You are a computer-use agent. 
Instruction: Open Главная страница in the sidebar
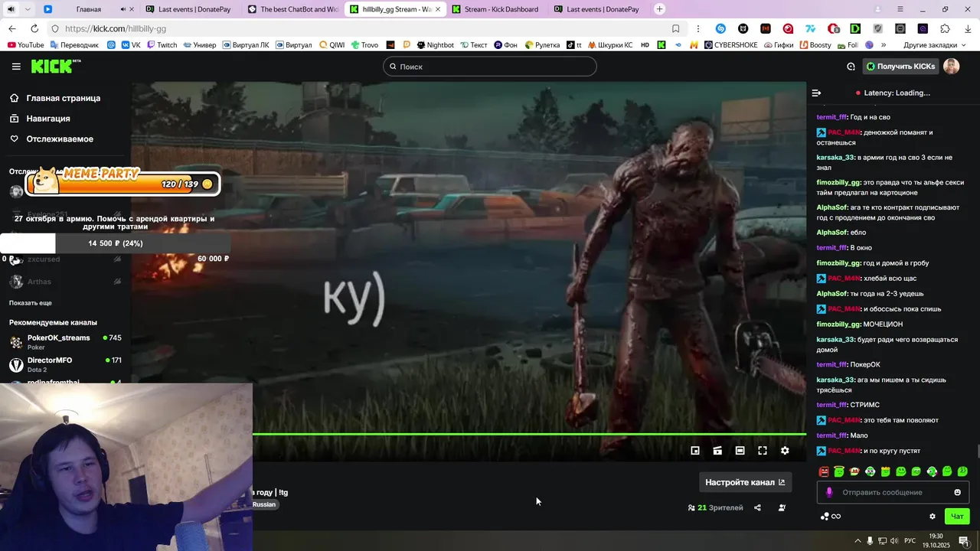63,98
